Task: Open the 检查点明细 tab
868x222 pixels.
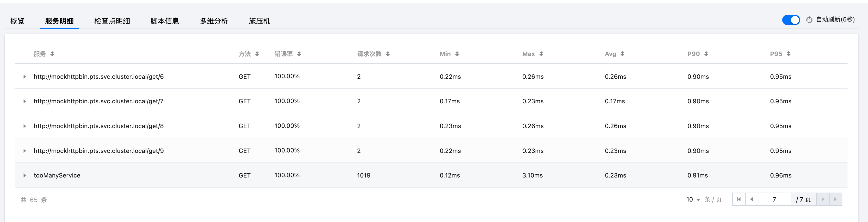Action: pos(112,21)
